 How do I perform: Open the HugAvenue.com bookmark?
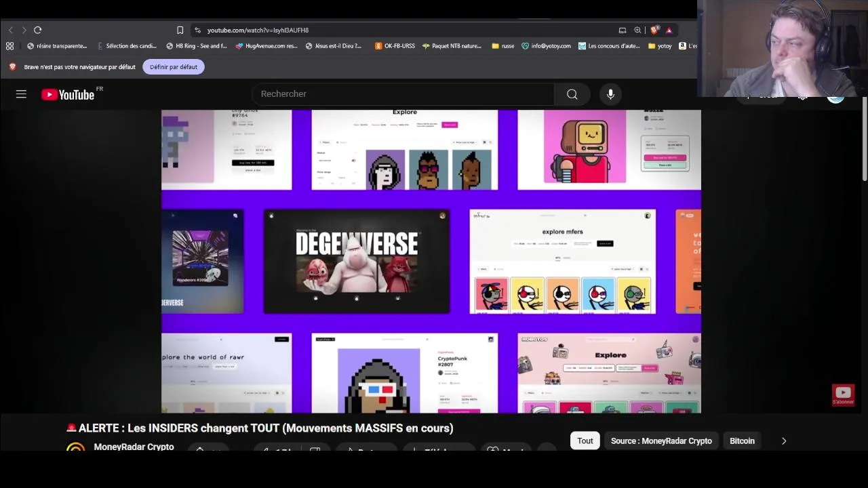coord(267,46)
